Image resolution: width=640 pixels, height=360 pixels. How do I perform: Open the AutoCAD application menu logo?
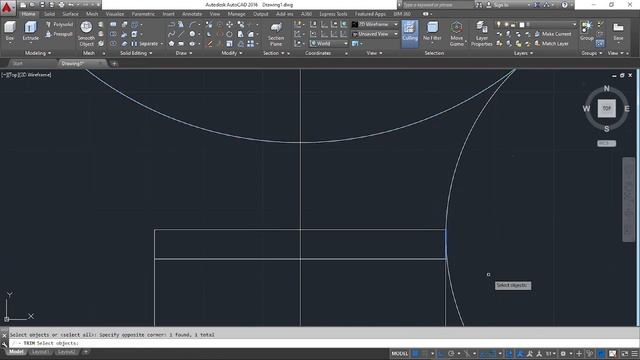click(x=7, y=7)
